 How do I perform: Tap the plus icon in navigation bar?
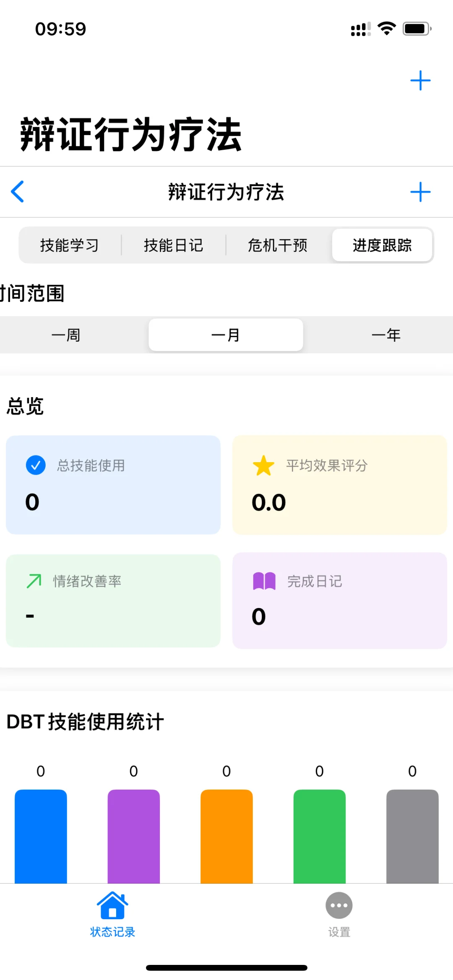tap(420, 192)
